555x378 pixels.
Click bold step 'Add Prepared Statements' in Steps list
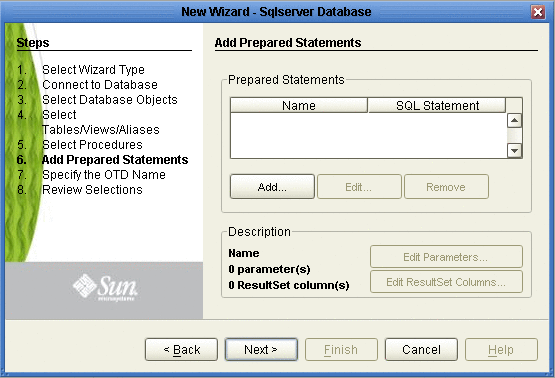(x=115, y=160)
